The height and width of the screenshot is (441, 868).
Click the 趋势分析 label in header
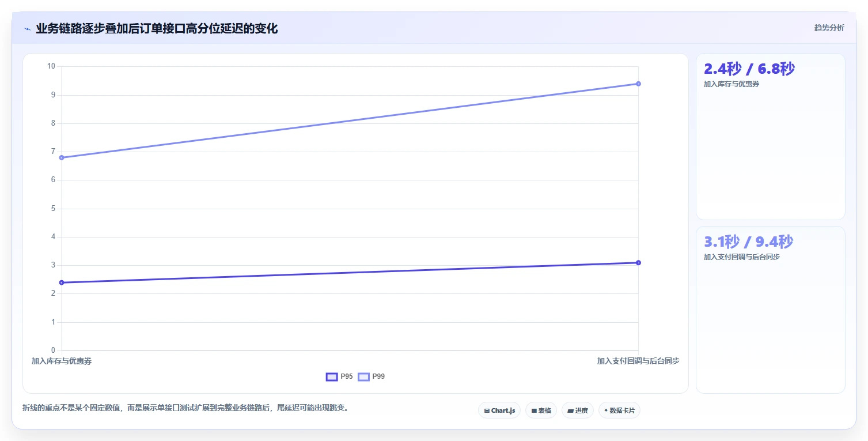click(829, 28)
